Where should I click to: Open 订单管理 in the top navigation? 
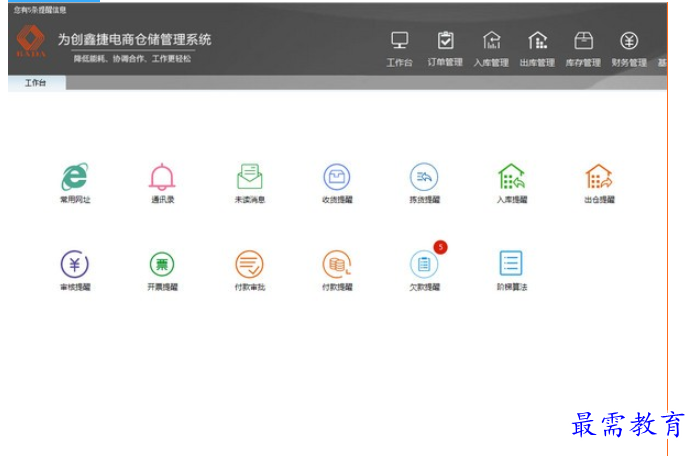tap(445, 48)
